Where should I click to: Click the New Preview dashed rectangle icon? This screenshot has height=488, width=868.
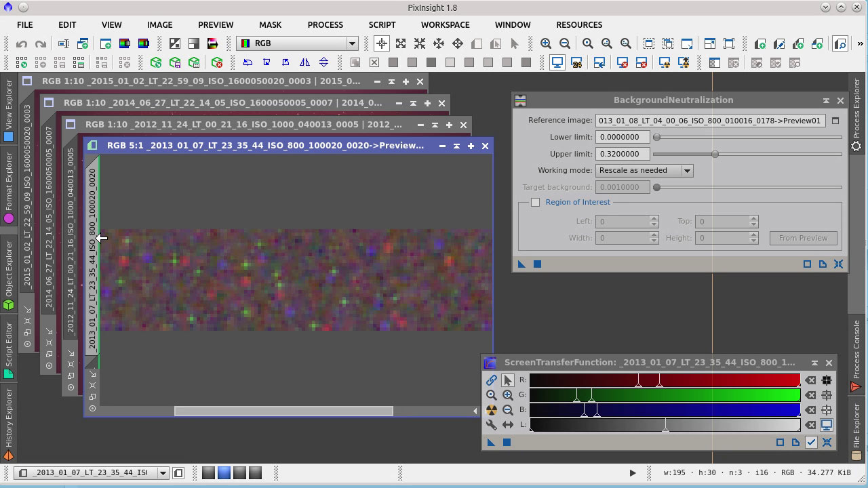click(x=649, y=43)
